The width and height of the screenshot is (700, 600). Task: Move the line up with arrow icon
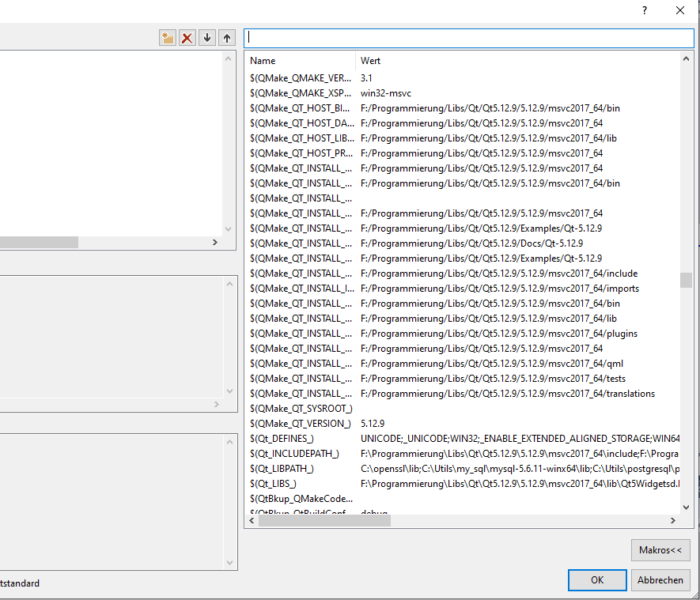(x=227, y=38)
